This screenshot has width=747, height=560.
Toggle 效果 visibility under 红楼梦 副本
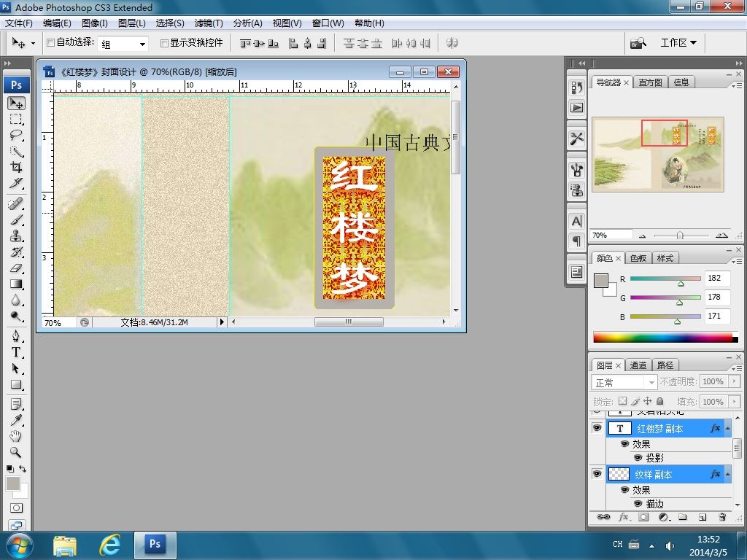click(625, 444)
